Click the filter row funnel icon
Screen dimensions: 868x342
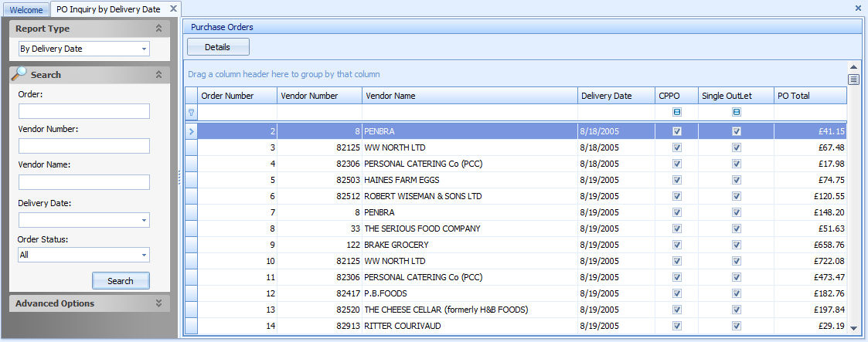coord(191,112)
